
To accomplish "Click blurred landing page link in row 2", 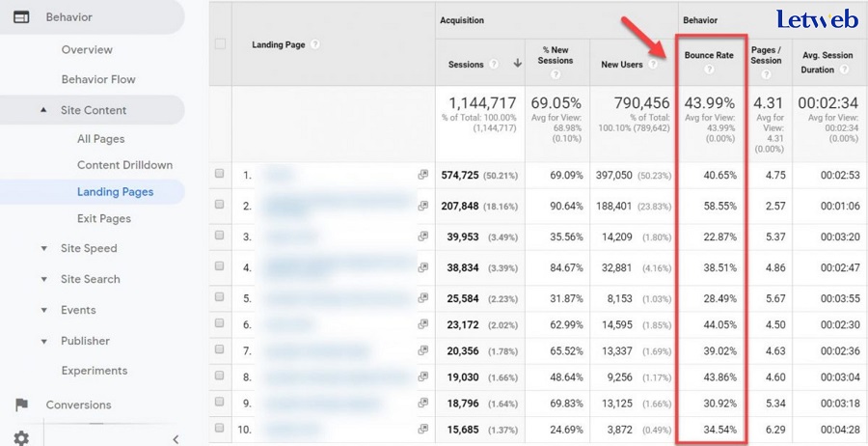I will [338, 206].
